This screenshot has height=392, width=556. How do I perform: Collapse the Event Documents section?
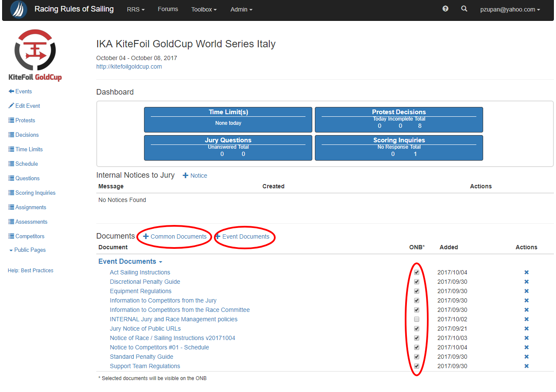[x=130, y=262]
